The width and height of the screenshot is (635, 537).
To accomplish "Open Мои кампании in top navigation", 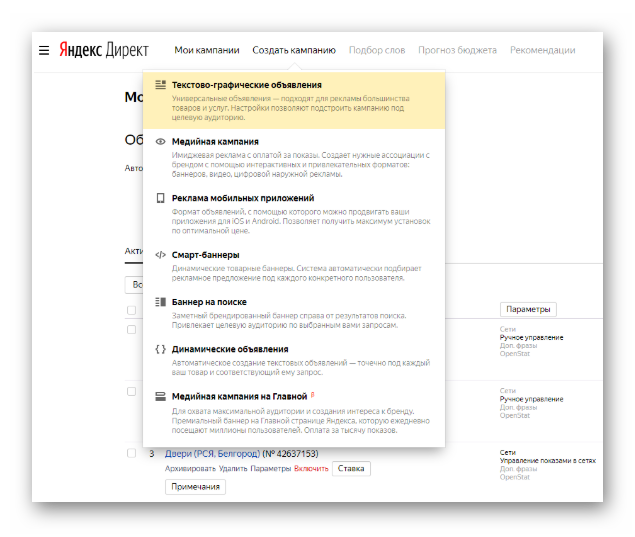I will pos(207,50).
